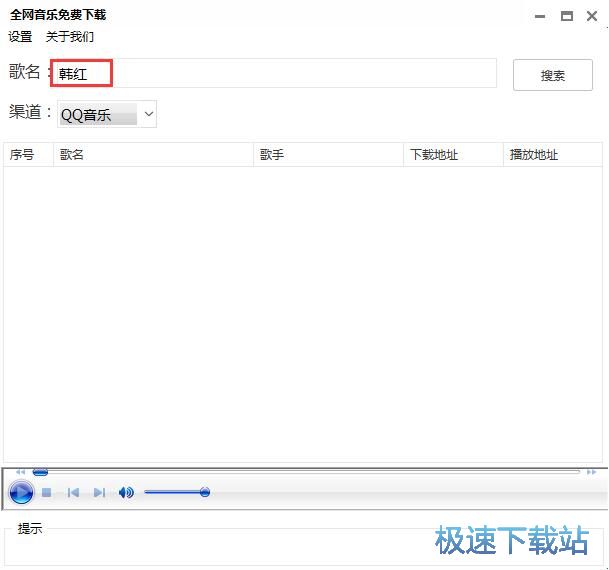Screen dimensions: 609x570
Task: Skip to the previous track
Action: point(73,492)
